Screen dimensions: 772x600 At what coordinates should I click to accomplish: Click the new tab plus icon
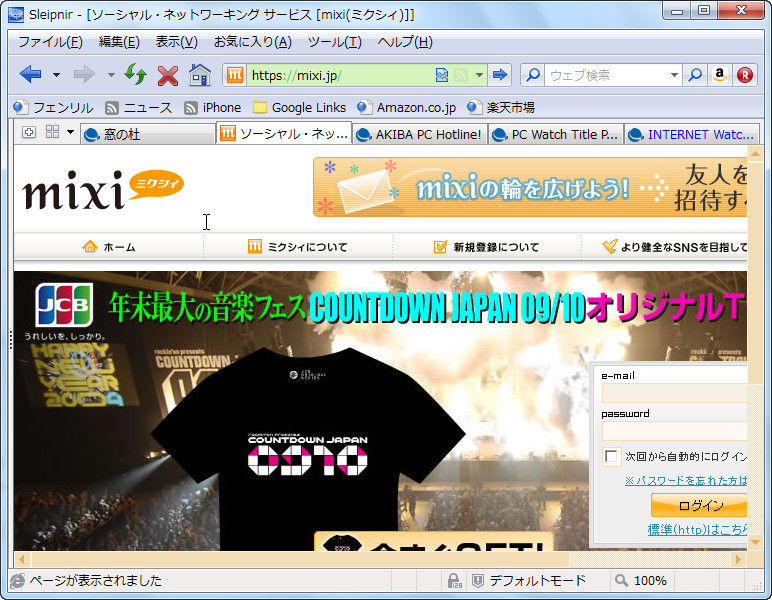tap(29, 132)
